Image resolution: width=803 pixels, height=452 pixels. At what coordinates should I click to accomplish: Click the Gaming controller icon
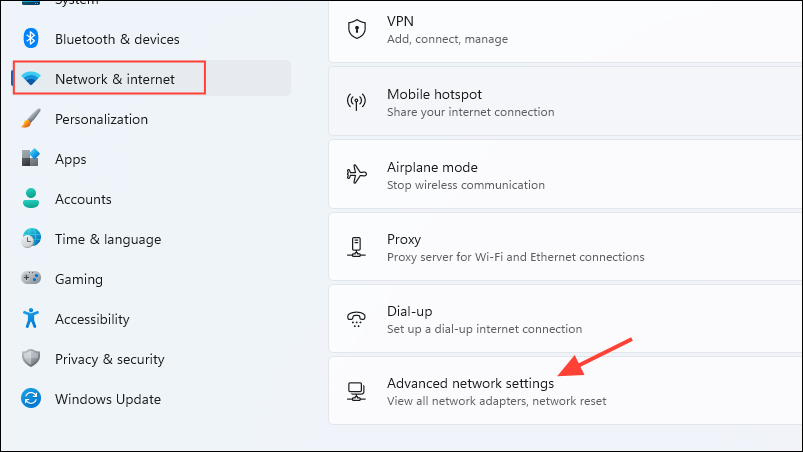(x=31, y=278)
